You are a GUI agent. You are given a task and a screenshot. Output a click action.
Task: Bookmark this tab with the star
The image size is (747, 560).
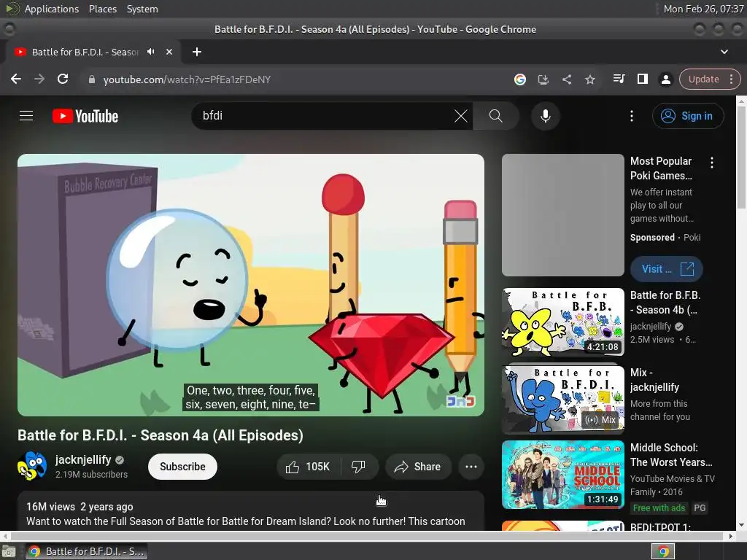(x=589, y=79)
